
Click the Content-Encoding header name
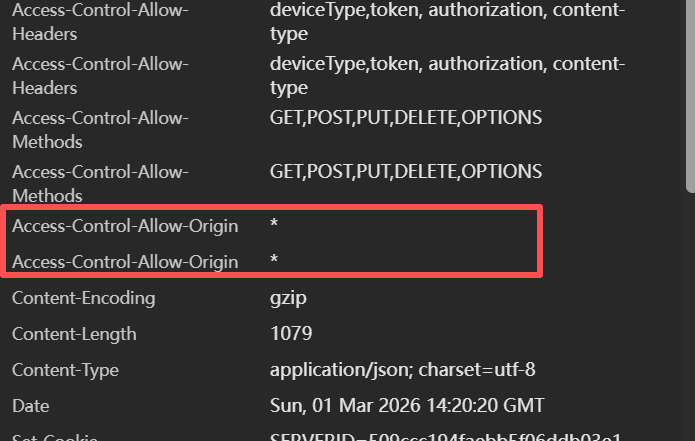(84, 298)
